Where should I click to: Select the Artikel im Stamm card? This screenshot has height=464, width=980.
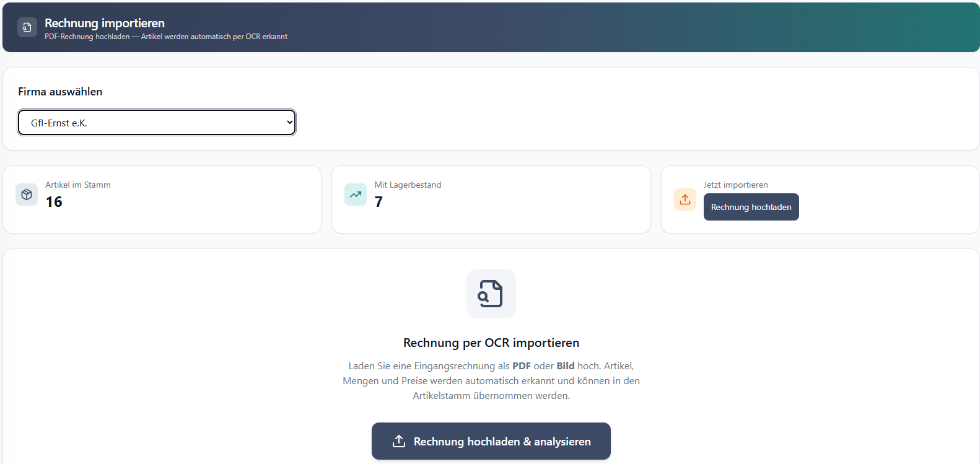point(162,199)
